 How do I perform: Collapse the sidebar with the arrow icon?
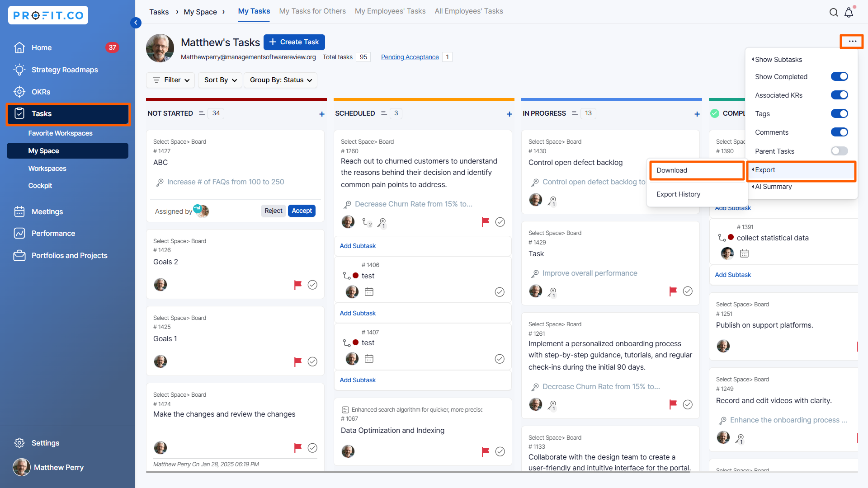pos(136,23)
